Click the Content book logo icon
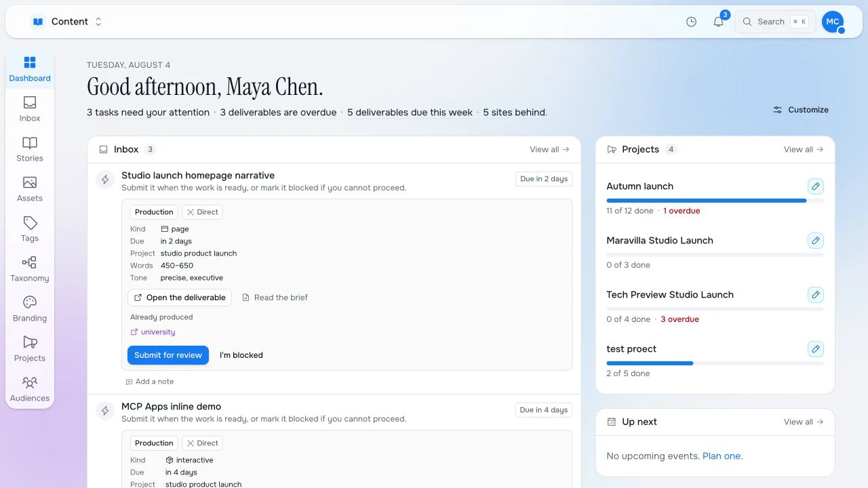 38,22
